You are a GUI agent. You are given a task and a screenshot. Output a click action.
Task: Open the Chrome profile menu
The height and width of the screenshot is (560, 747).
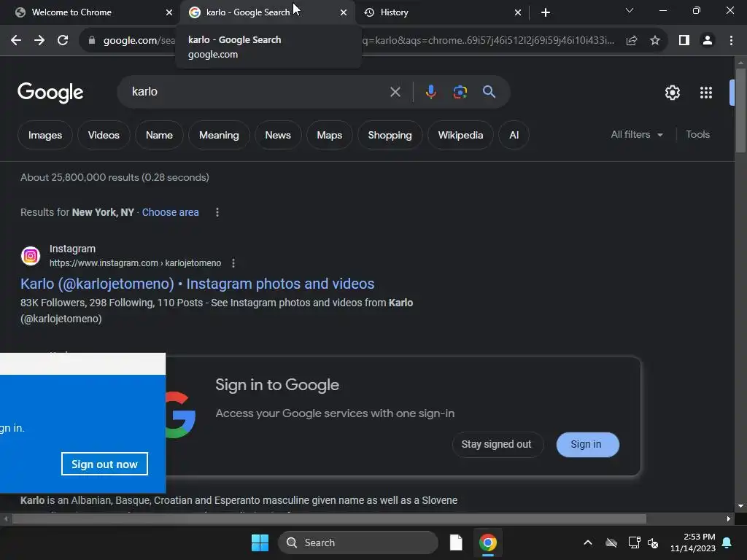(708, 41)
